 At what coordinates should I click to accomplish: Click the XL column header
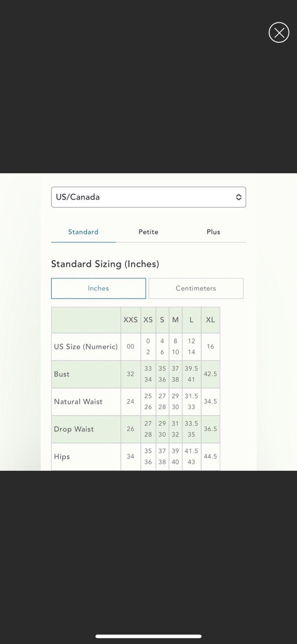pos(210,320)
